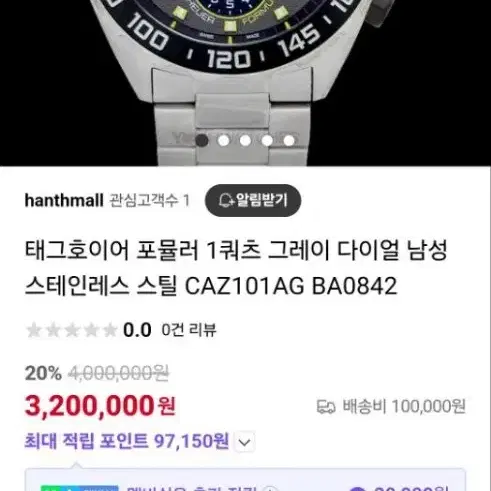Screen dimensions: 491x491
Task: Select the second image carousel dot
Action: tap(224, 140)
